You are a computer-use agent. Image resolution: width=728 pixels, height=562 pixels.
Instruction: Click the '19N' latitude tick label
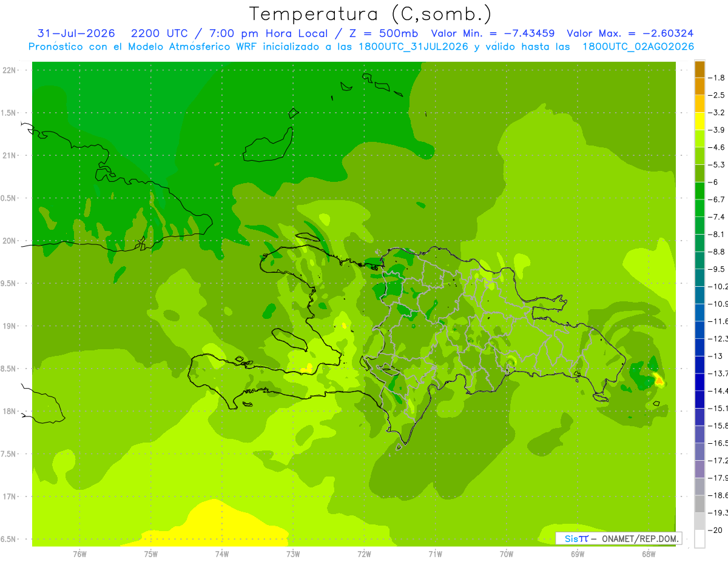10,326
